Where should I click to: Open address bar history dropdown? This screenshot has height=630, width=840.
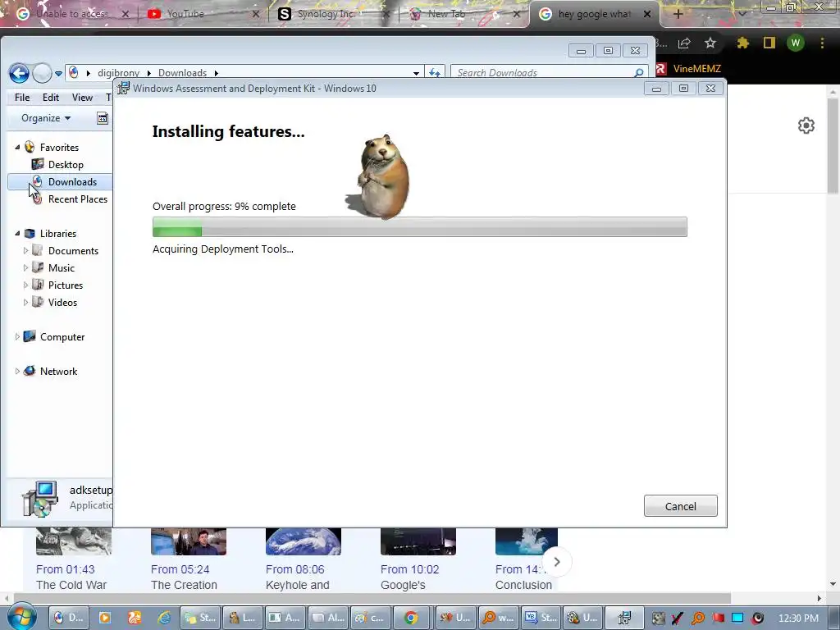pyautogui.click(x=416, y=73)
